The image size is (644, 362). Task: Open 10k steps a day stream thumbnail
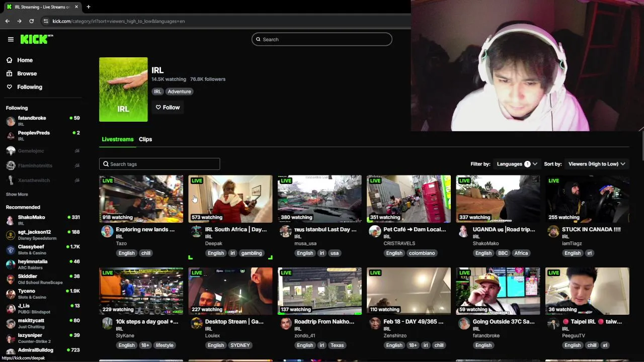(x=141, y=291)
